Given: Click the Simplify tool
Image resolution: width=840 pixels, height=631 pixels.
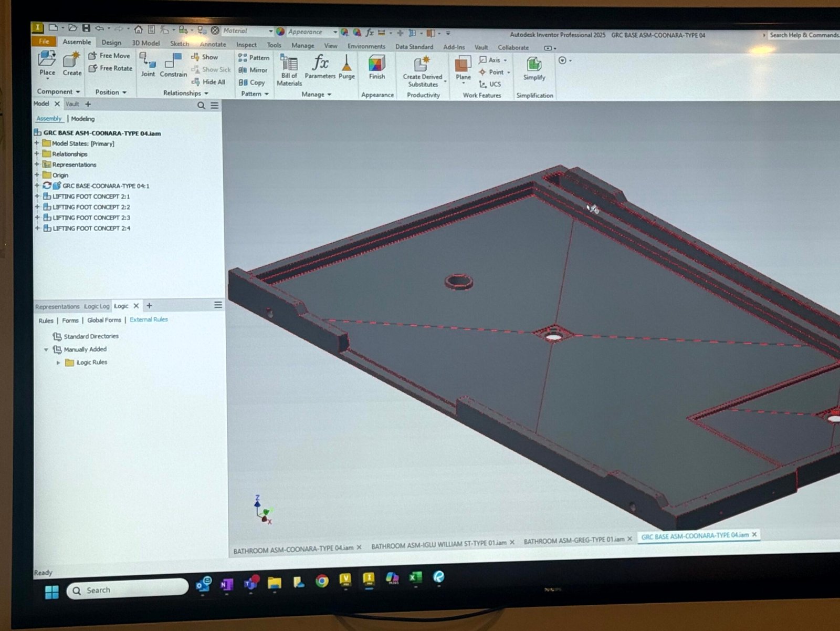Looking at the screenshot, I should [x=534, y=68].
